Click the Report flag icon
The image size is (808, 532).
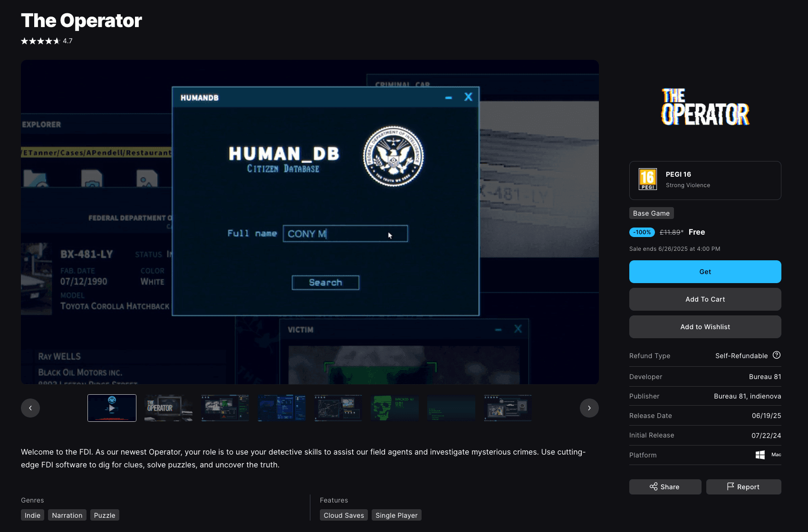coord(731,486)
